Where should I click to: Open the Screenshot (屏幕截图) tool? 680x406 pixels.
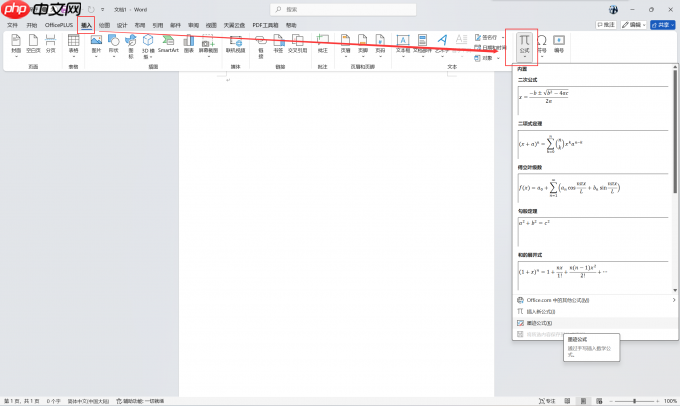(x=208, y=46)
